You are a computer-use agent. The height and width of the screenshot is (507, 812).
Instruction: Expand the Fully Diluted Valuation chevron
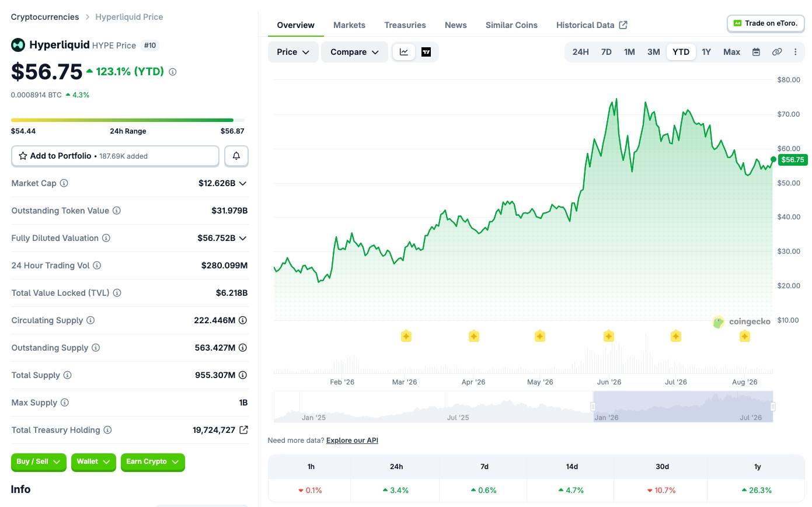pyautogui.click(x=243, y=238)
